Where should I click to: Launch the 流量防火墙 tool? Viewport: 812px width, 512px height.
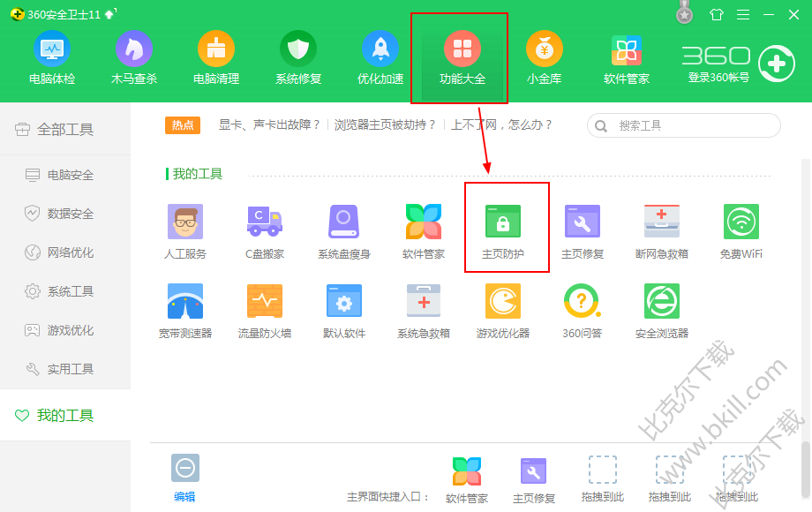click(265, 311)
